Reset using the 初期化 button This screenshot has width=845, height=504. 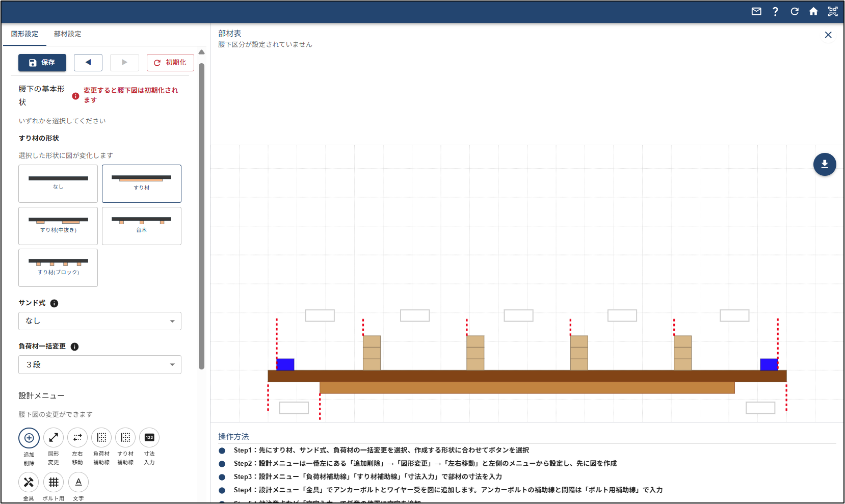(x=170, y=63)
